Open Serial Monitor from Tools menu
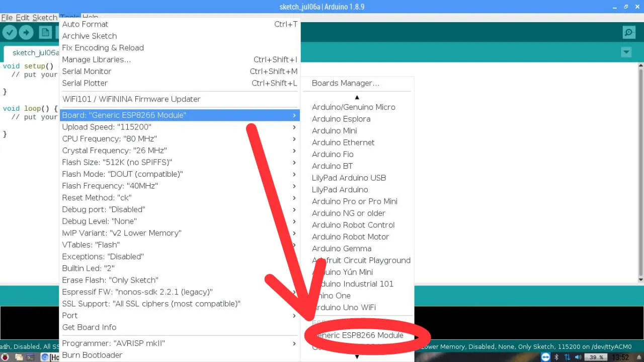The height and width of the screenshot is (362, 644). point(180,71)
